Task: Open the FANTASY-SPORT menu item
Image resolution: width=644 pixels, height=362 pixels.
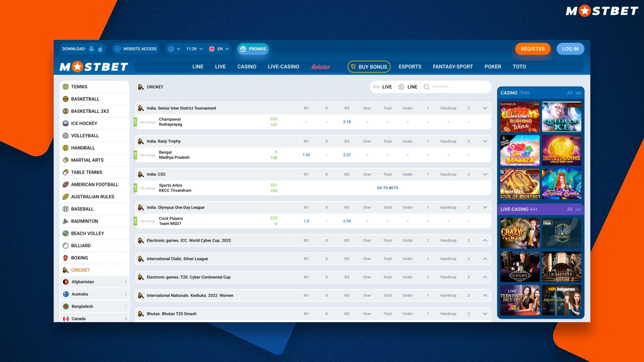Action: (453, 67)
